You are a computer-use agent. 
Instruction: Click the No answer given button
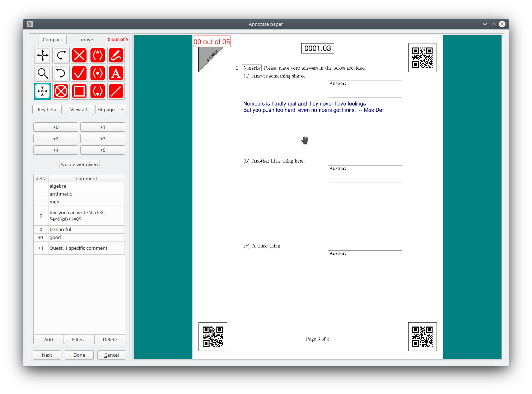[79, 164]
